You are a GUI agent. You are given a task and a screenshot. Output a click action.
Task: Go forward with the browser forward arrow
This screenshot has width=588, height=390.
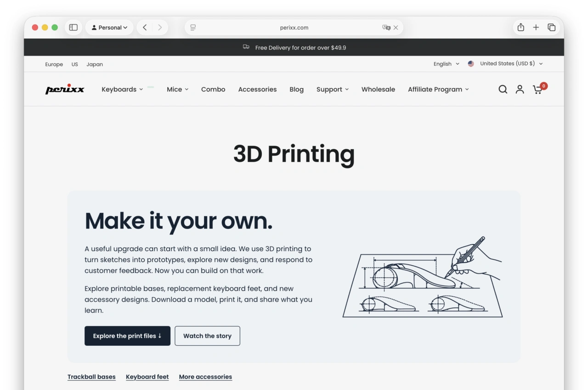160,28
